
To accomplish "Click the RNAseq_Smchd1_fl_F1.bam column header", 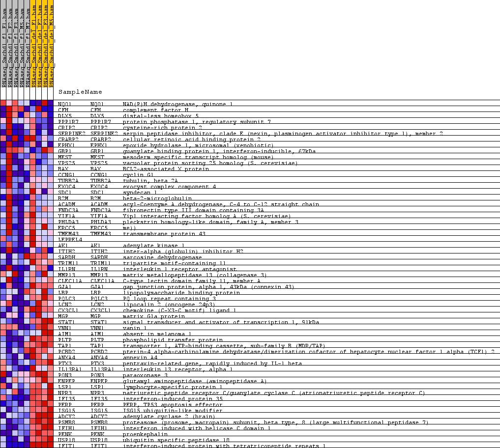I will coord(3,44).
